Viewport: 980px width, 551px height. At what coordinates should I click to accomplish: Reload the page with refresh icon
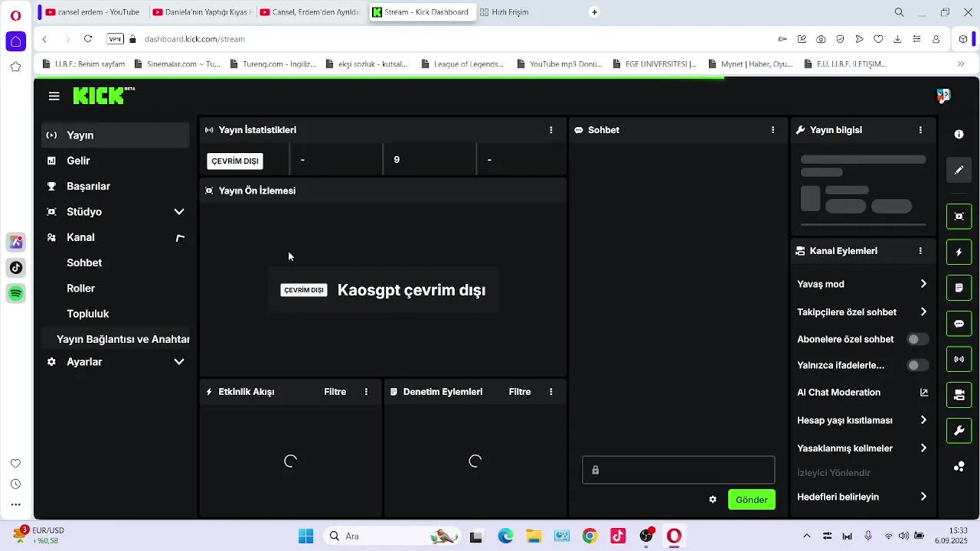click(88, 39)
